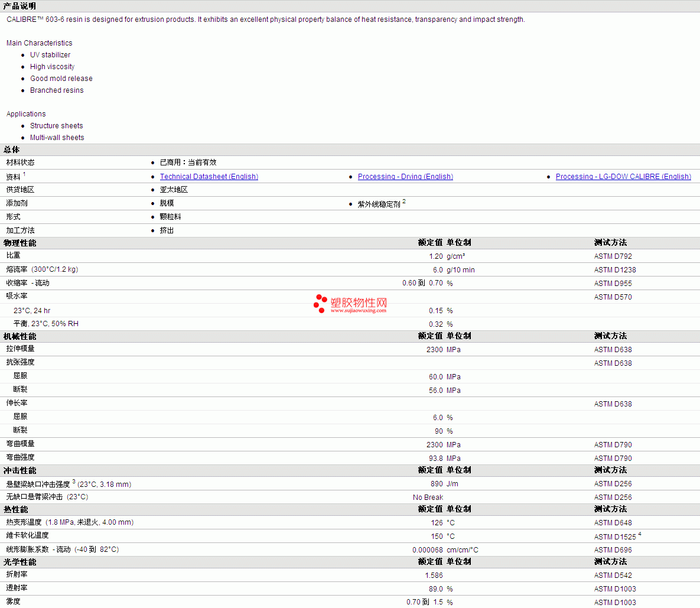Viewport: 700px width, 608px height.
Task: Click the 挤出 processing method value
Action: tap(167, 230)
